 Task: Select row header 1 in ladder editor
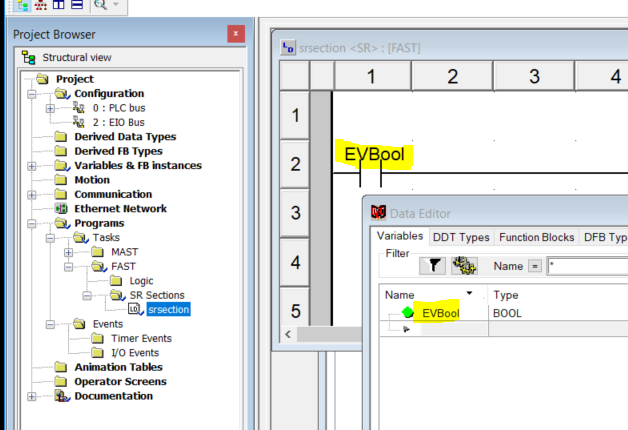click(x=295, y=116)
